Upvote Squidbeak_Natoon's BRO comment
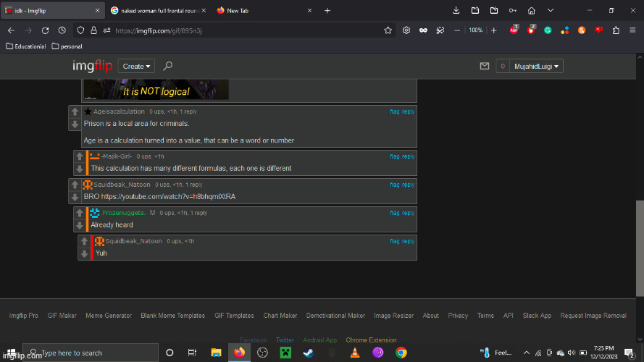The height and width of the screenshot is (362, 644). click(x=75, y=185)
